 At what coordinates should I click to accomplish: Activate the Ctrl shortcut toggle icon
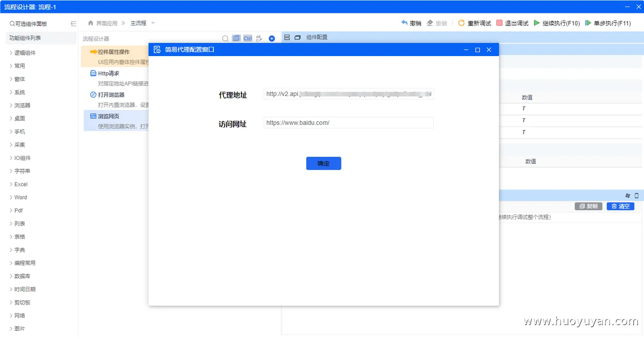pyautogui.click(x=247, y=38)
